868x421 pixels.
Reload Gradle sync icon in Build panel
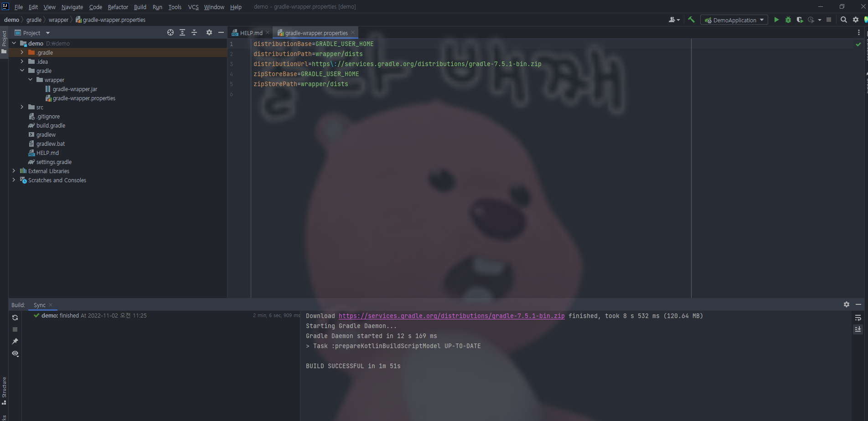[x=15, y=318]
